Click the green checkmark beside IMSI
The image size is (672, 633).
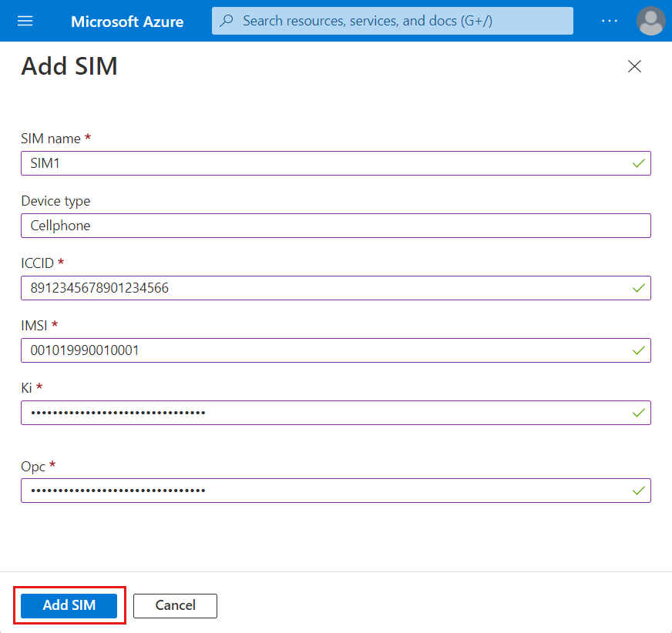638,350
